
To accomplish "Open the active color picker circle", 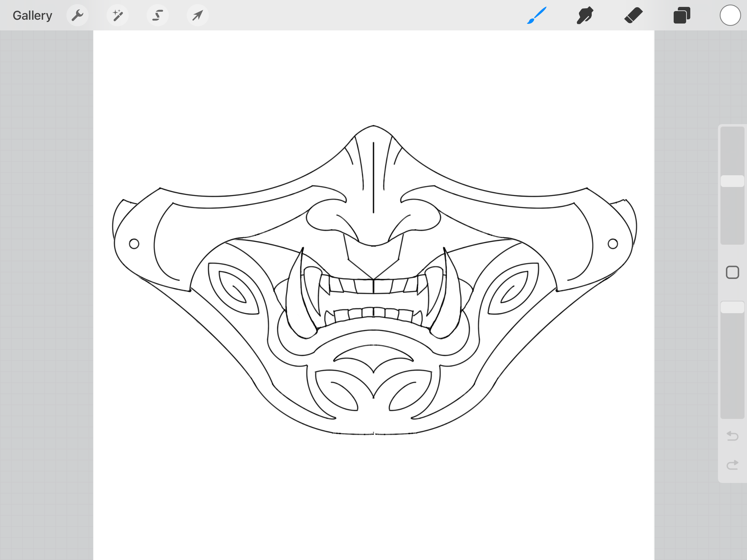I will click(730, 15).
